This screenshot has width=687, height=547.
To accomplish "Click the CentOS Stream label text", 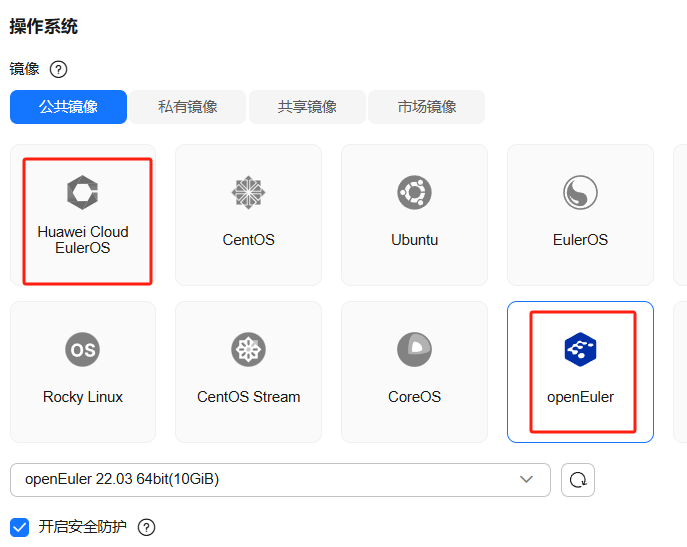I will click(248, 397).
